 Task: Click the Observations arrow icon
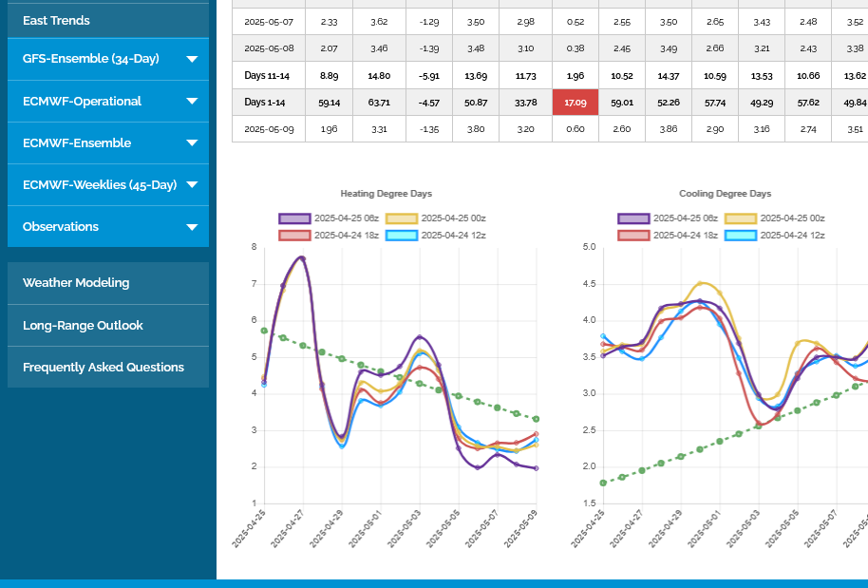coord(192,227)
